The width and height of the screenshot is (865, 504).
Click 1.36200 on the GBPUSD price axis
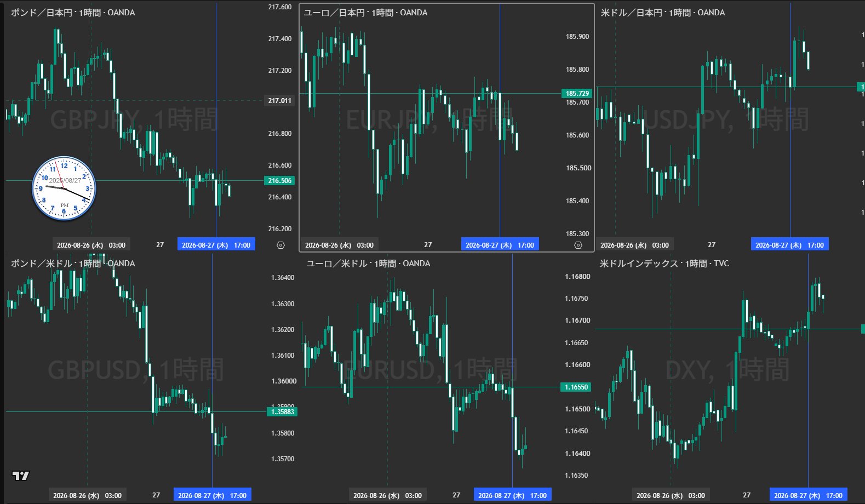[x=283, y=330]
